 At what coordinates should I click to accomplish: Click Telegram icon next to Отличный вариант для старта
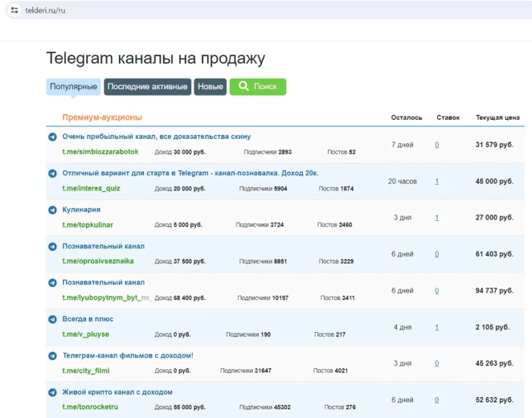click(52, 174)
